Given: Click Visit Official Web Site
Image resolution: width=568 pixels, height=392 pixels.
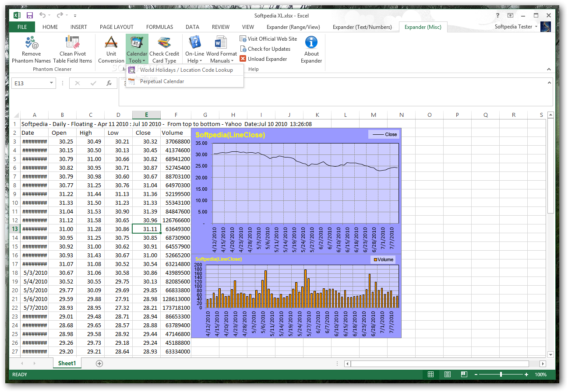Looking at the screenshot, I should coord(268,39).
